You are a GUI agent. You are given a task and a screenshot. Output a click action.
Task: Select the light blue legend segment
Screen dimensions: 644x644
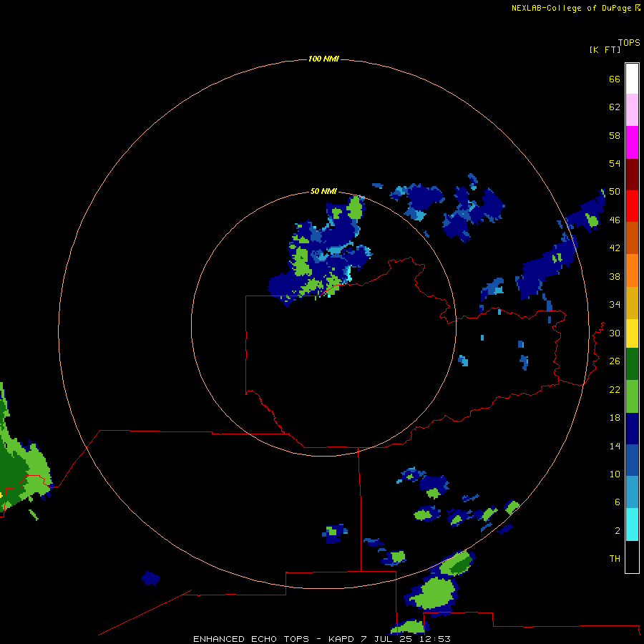[632, 492]
